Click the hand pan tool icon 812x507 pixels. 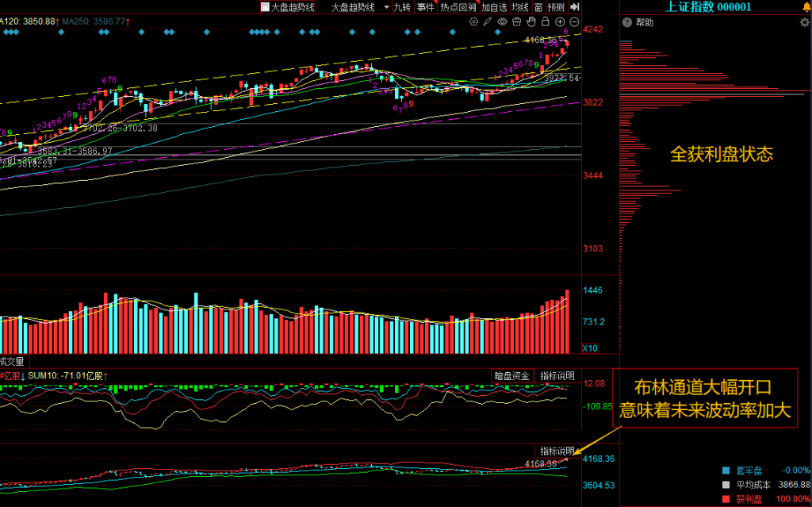pyautogui.click(x=531, y=21)
